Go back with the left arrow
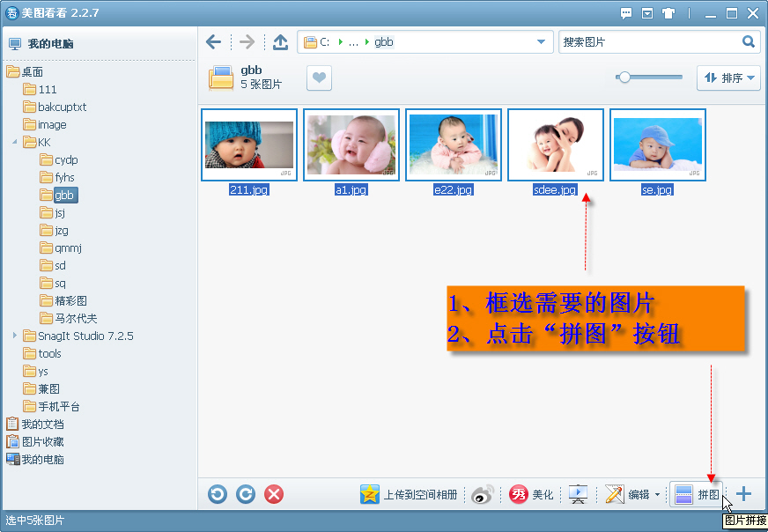 click(x=213, y=42)
